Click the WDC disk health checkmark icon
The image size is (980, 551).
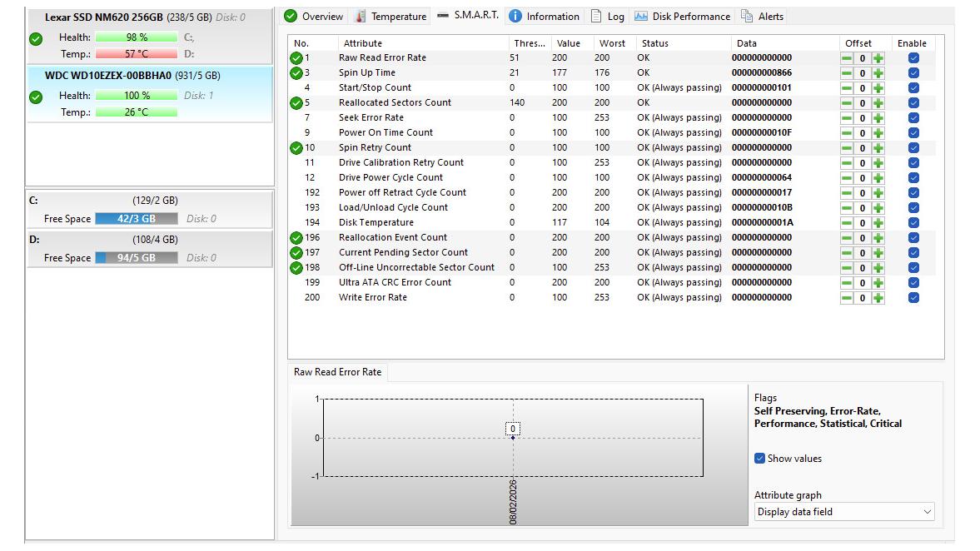click(36, 97)
